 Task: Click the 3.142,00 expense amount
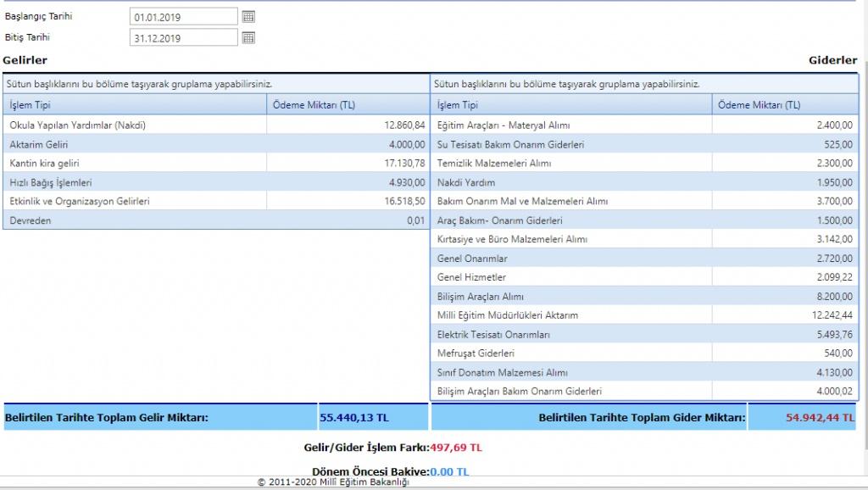coord(834,239)
